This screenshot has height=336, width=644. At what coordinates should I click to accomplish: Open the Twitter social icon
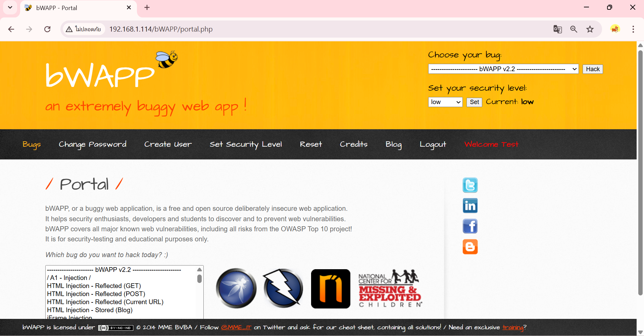[470, 185]
